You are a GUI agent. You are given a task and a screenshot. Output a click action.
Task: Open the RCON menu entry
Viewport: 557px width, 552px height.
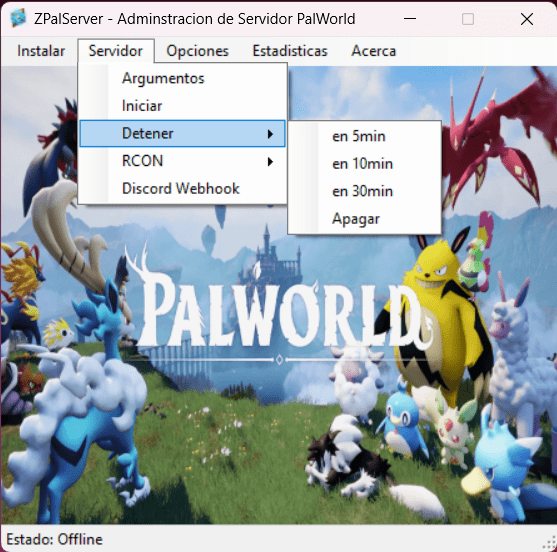(182, 161)
